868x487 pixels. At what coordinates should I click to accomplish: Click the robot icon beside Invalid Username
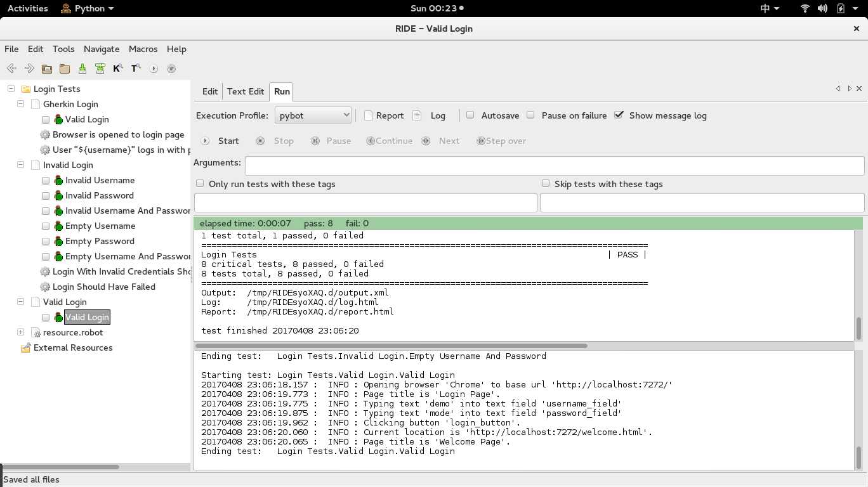[58, 180]
